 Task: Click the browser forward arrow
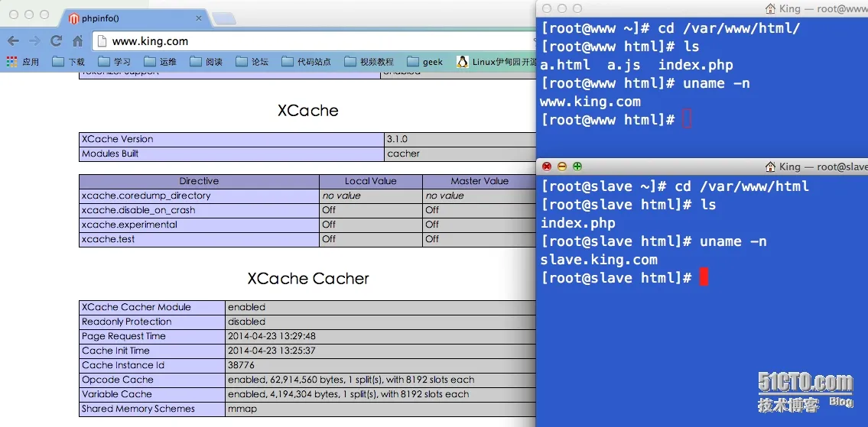tap(34, 41)
